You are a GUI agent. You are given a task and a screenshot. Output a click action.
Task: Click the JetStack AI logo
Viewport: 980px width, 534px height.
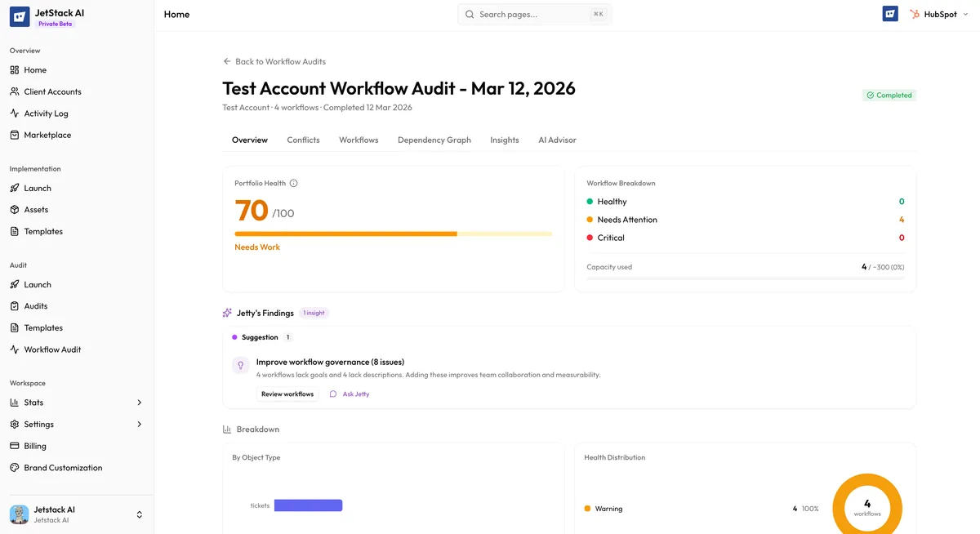[20, 16]
